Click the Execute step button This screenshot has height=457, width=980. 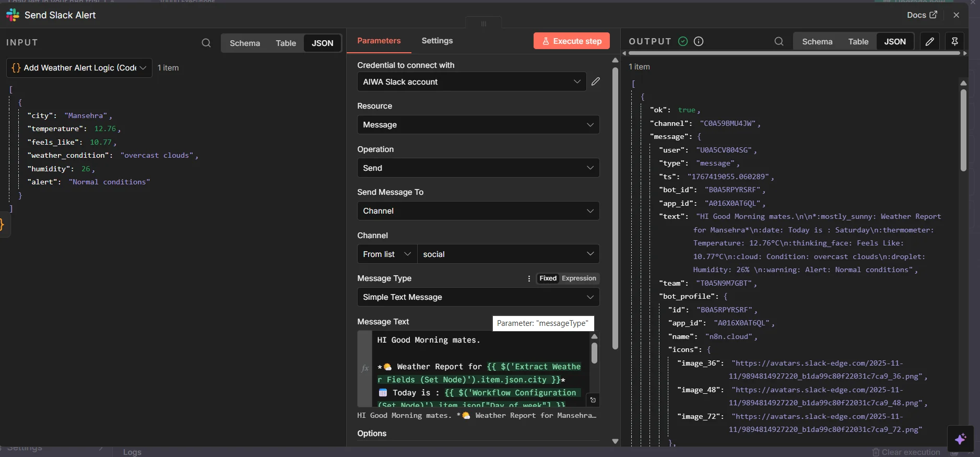pos(572,41)
